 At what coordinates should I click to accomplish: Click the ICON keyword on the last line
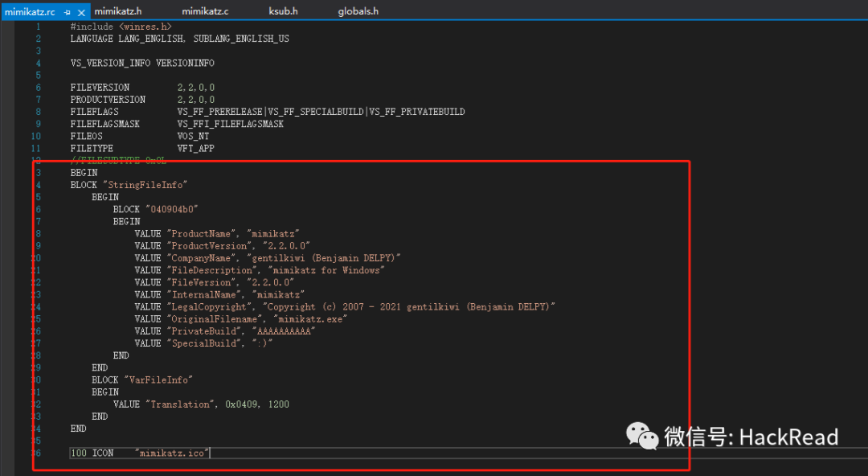[x=102, y=453]
